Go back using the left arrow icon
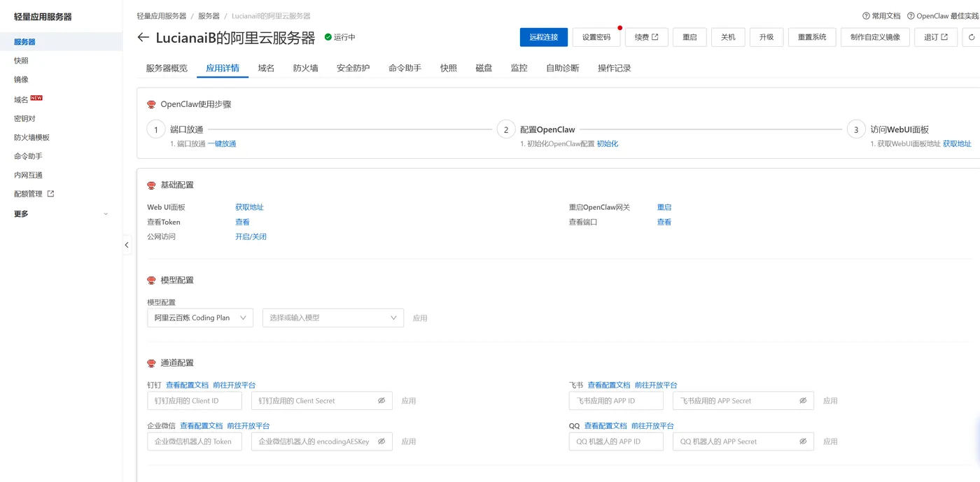This screenshot has height=482, width=980. pyautogui.click(x=143, y=38)
